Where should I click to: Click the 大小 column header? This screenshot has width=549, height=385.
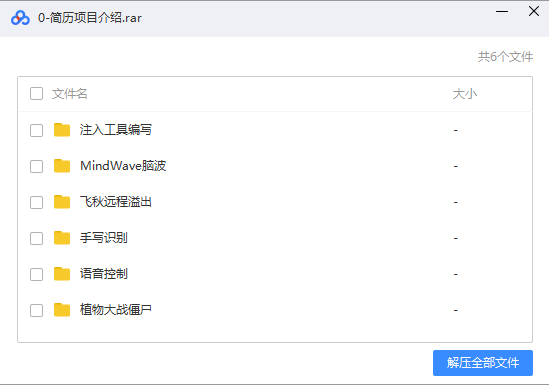click(x=465, y=94)
